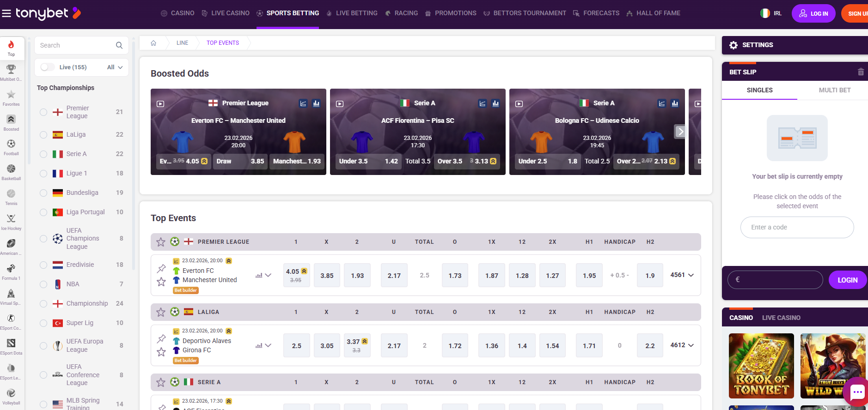The height and width of the screenshot is (410, 868).
Task: Select Draw 3.85 on Everton boosted card
Action: pyautogui.click(x=240, y=161)
